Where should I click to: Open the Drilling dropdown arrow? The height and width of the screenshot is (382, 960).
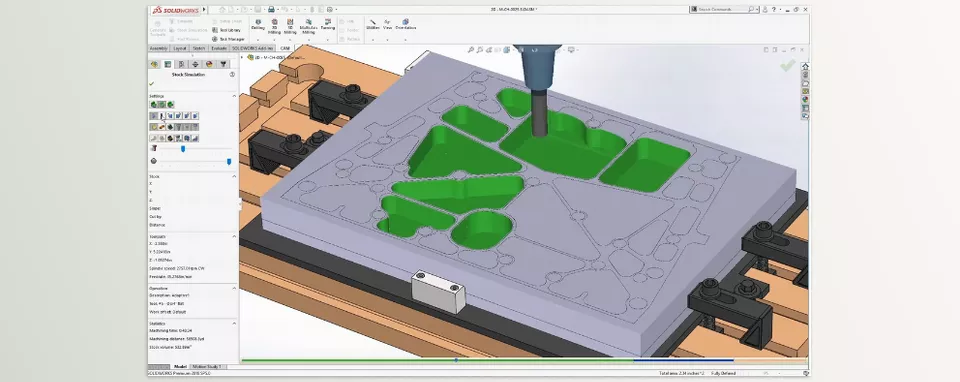click(x=258, y=40)
